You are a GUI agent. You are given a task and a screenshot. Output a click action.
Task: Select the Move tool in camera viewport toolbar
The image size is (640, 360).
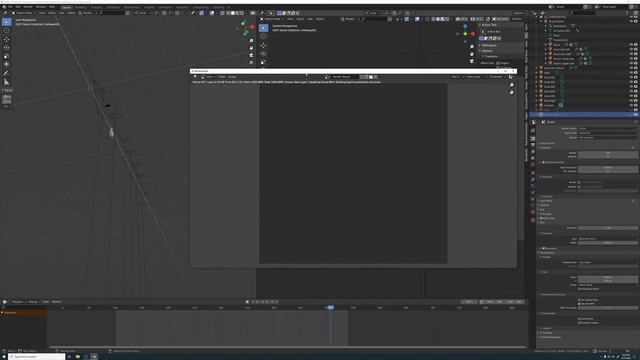(x=263, y=45)
